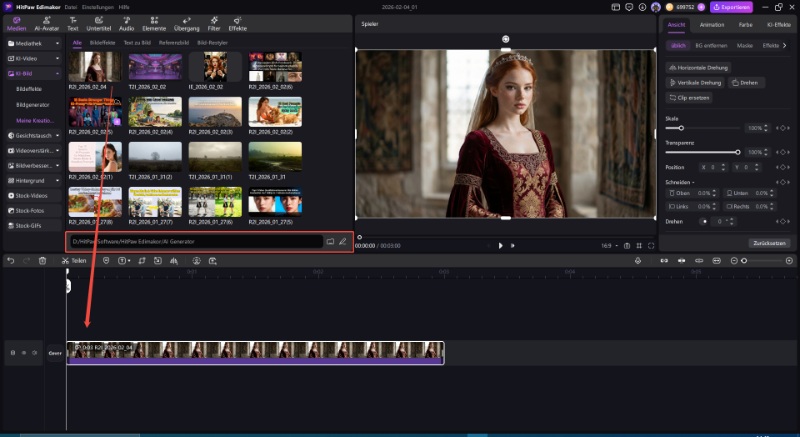
Task: Open the Übergang transitions panel
Action: 186,25
